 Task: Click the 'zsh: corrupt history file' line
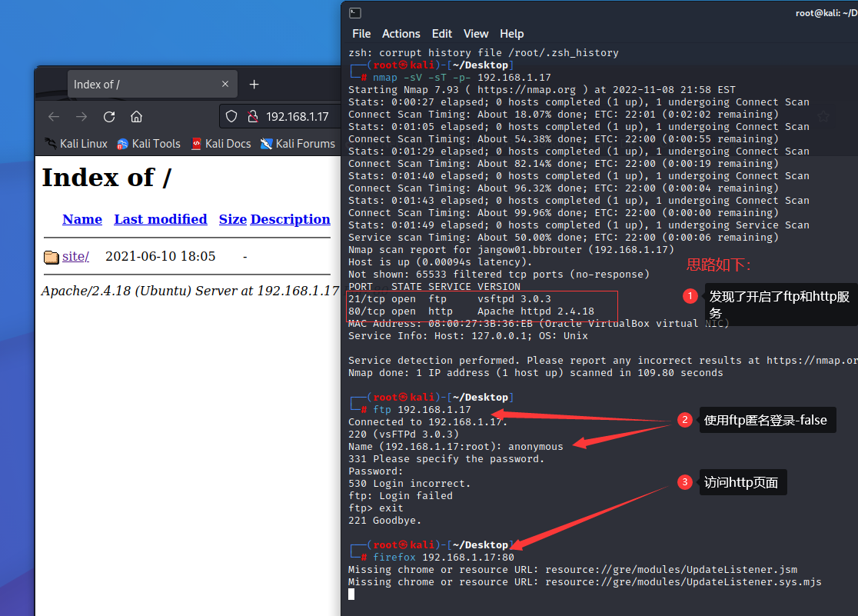pos(483,52)
